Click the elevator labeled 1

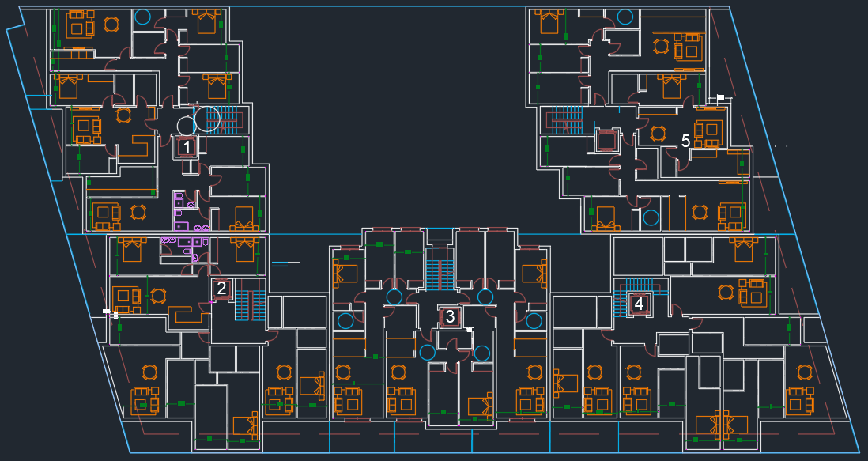tap(186, 146)
